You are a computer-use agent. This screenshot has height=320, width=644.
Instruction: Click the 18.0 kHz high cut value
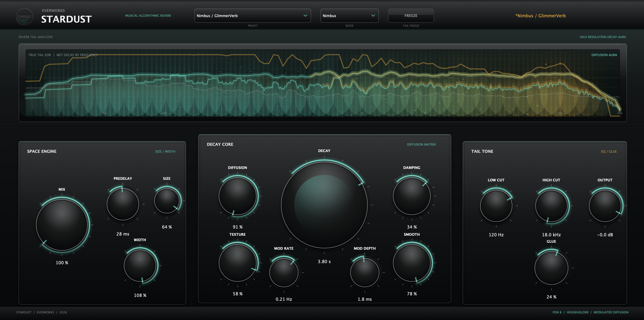coord(551,235)
